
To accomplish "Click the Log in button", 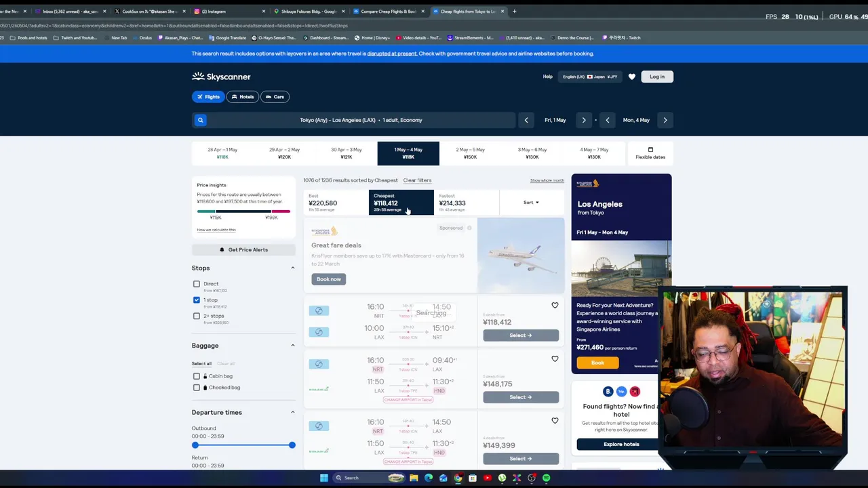I will [x=657, y=77].
